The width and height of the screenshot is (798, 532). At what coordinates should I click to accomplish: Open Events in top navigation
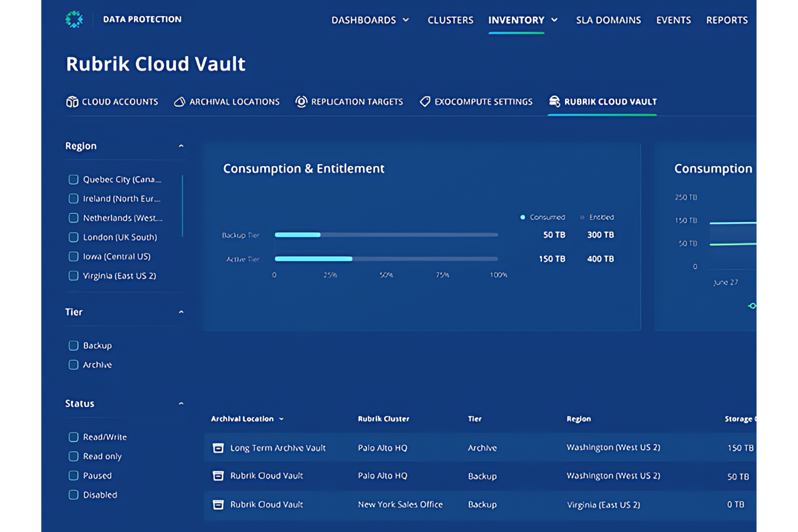[x=673, y=20]
